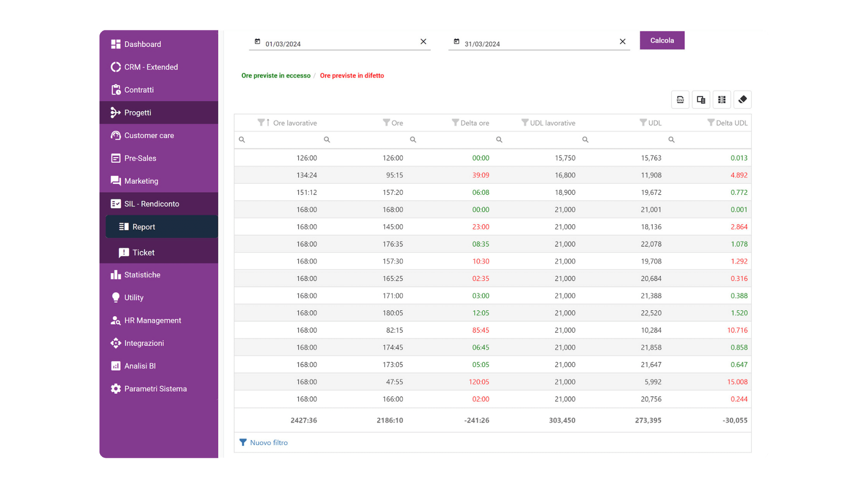The image size is (868, 488).
Task: Sort by Ore lavorative column header
Action: (295, 123)
